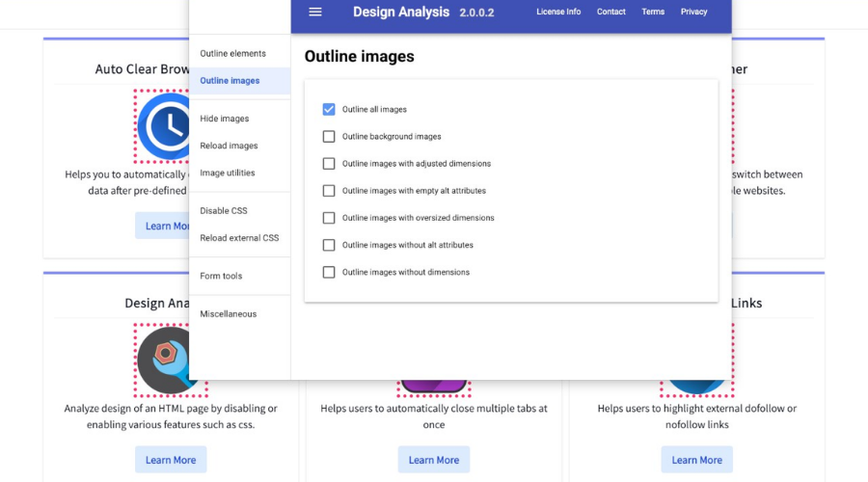
Task: Enable Outline background images checkbox
Action: pyautogui.click(x=329, y=136)
